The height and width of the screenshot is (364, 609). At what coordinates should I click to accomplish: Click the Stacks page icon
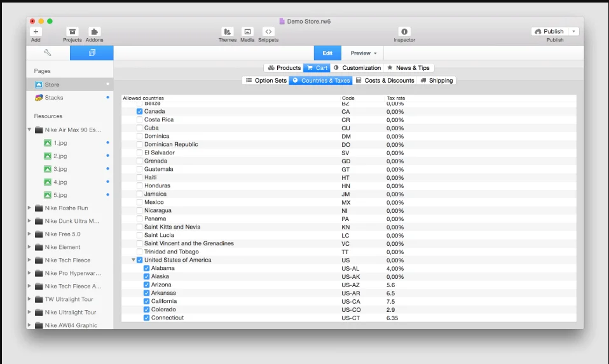(x=39, y=98)
